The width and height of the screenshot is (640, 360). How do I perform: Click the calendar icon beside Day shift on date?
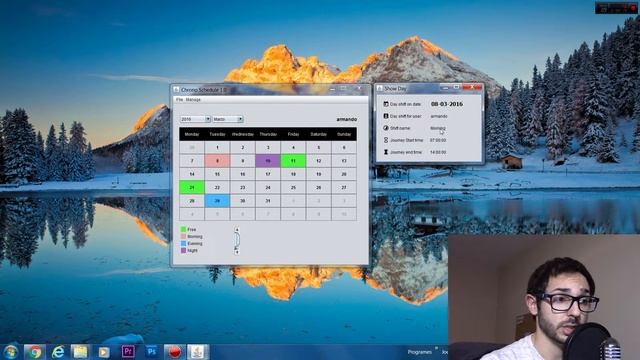tap(386, 104)
